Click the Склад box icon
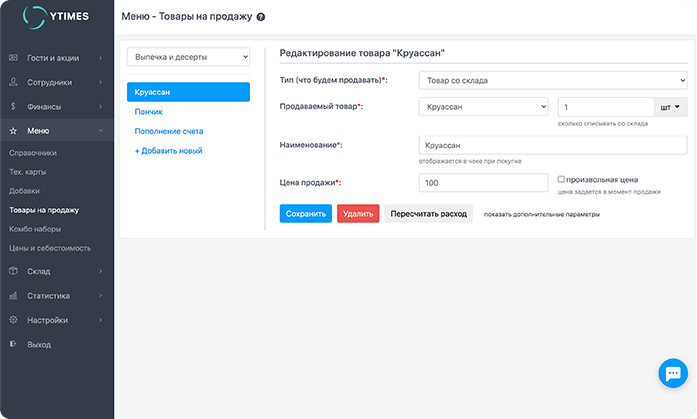697x419 pixels. [x=13, y=271]
